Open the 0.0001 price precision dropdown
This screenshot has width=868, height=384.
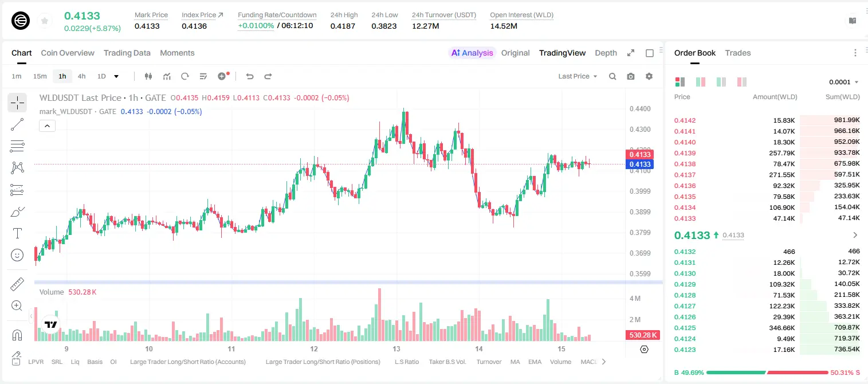843,82
